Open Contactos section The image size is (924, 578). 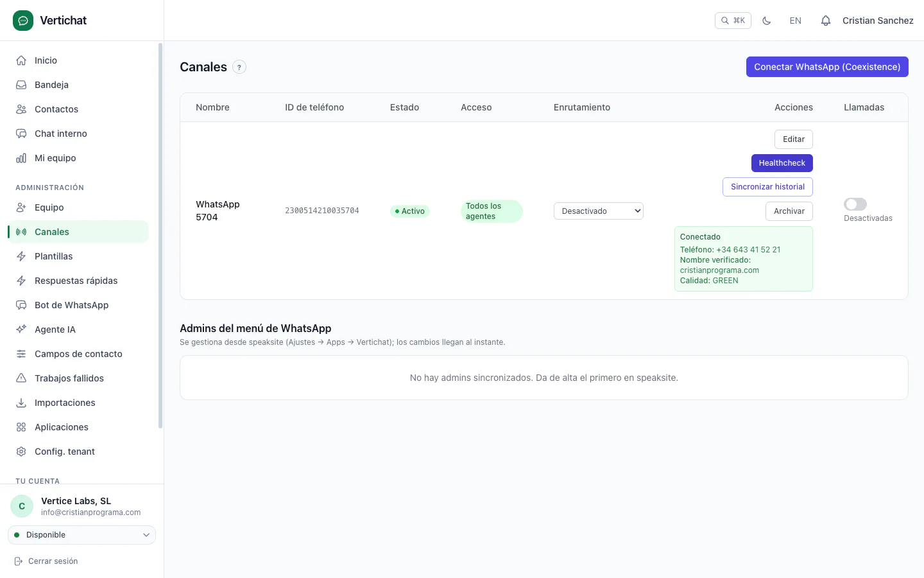(x=78, y=109)
